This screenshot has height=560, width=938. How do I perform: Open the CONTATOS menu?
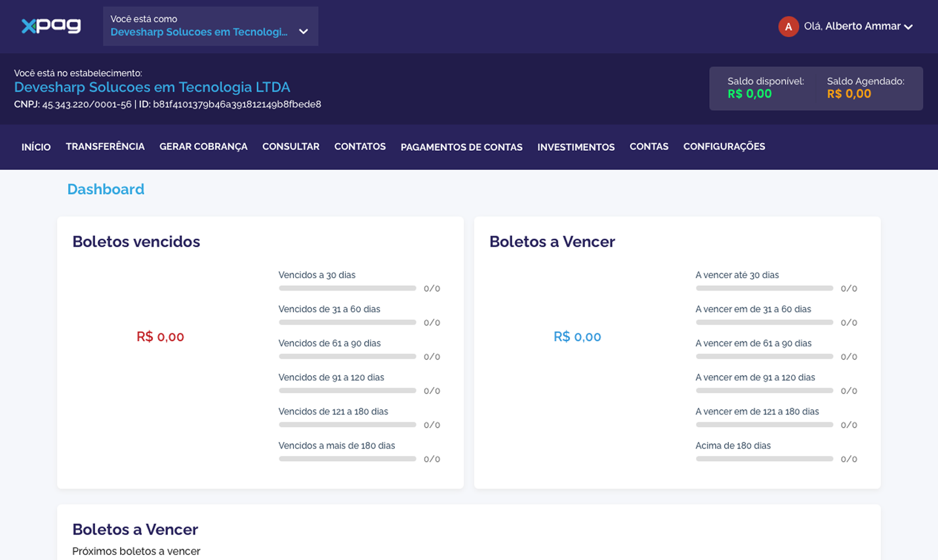pos(360,146)
